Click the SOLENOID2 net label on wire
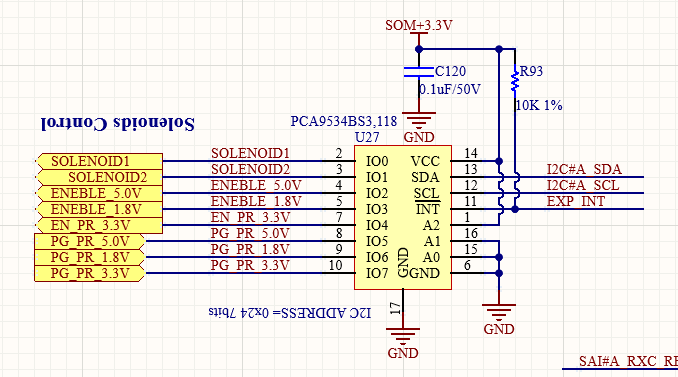 (x=250, y=169)
